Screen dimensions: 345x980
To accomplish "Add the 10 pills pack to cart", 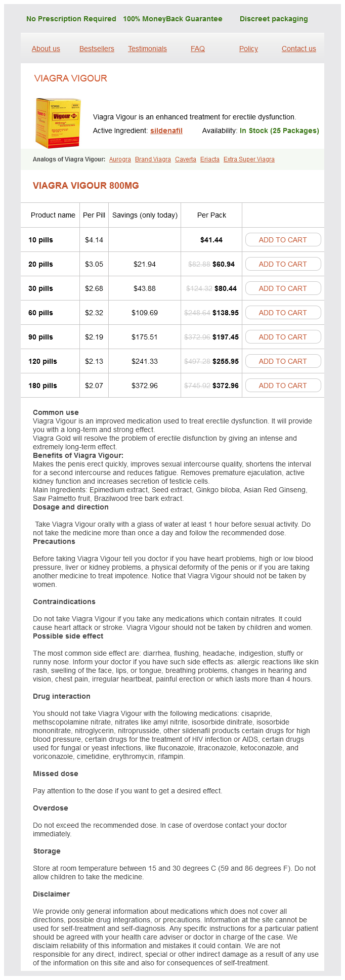I will pos(283,240).
